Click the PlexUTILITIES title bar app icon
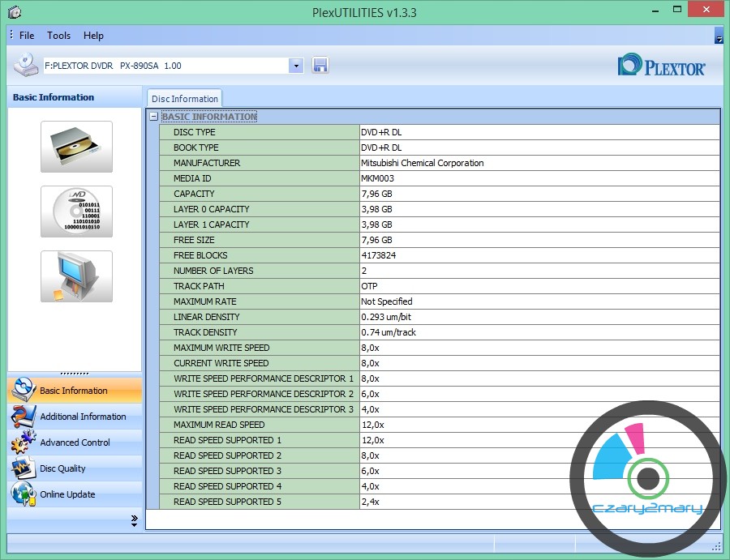Image resolution: width=730 pixels, height=560 pixels. (x=14, y=12)
